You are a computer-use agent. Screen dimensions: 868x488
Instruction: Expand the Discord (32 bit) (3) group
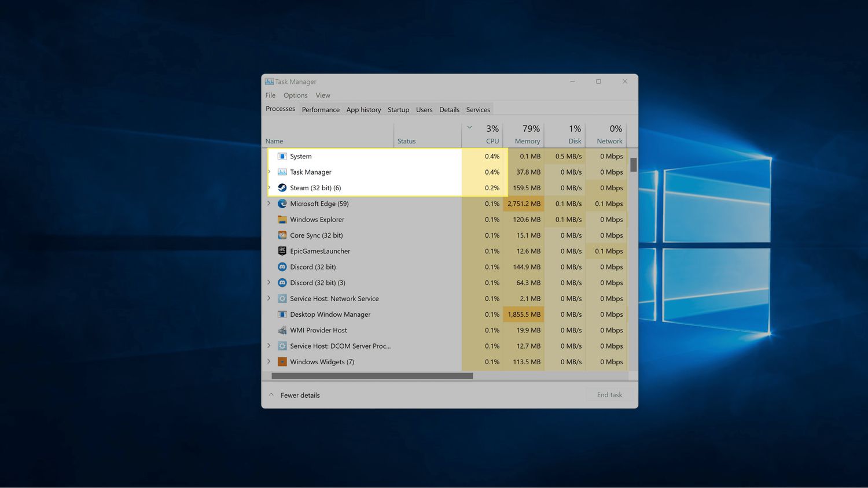tap(269, 283)
